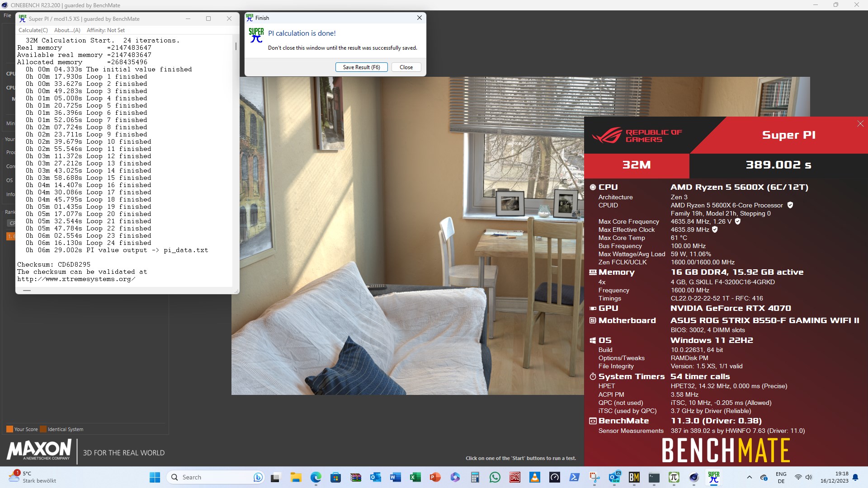Click the Cinebench rendered room image
The width and height of the screenshot is (868, 488).
[407, 235]
